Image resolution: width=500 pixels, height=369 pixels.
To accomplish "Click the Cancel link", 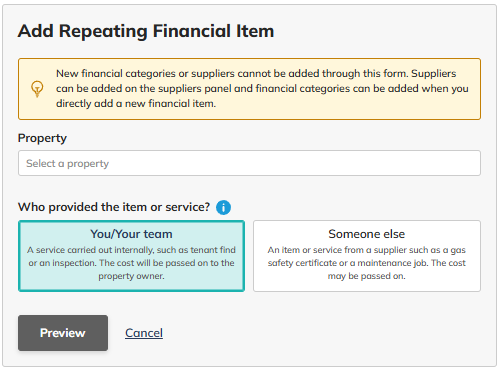I will pyautogui.click(x=144, y=333).
